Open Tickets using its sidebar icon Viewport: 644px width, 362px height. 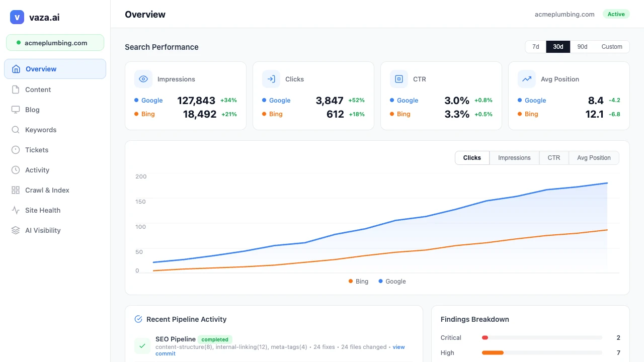pos(16,150)
